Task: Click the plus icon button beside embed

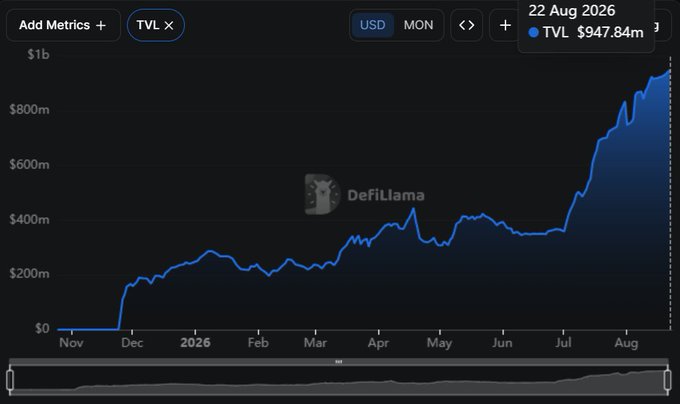Action: [505, 25]
